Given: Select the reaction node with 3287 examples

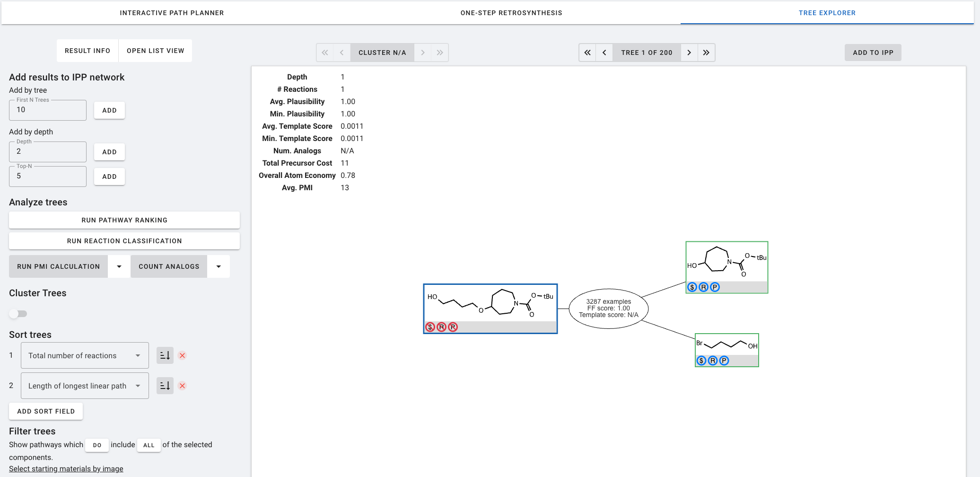Looking at the screenshot, I should point(609,309).
